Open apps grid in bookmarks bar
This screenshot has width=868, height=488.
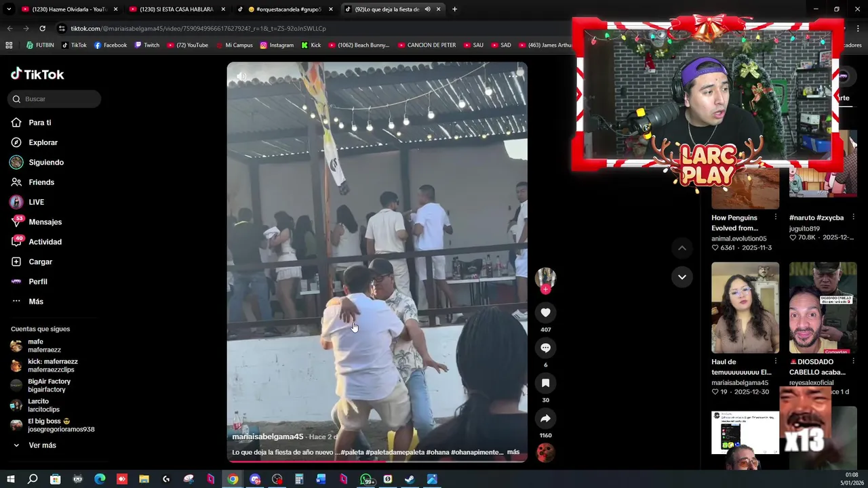pyautogui.click(x=9, y=45)
